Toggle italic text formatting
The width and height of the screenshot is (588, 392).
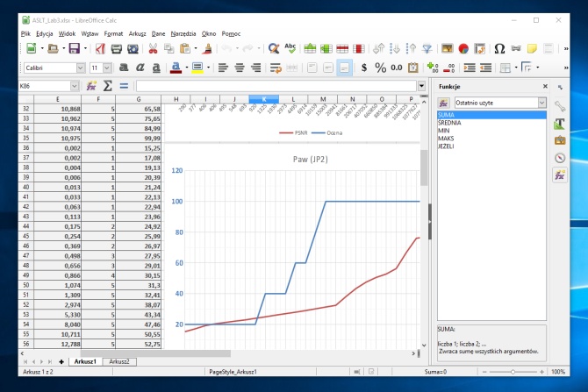pyautogui.click(x=140, y=67)
